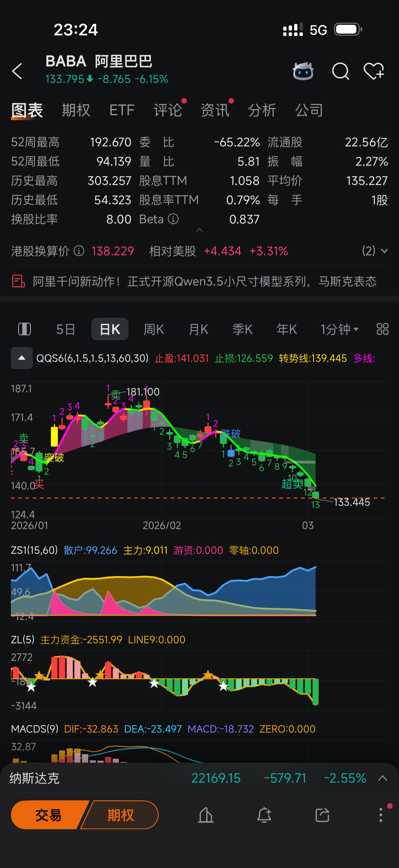Collapse the stock details with up chevron

tap(199, 230)
